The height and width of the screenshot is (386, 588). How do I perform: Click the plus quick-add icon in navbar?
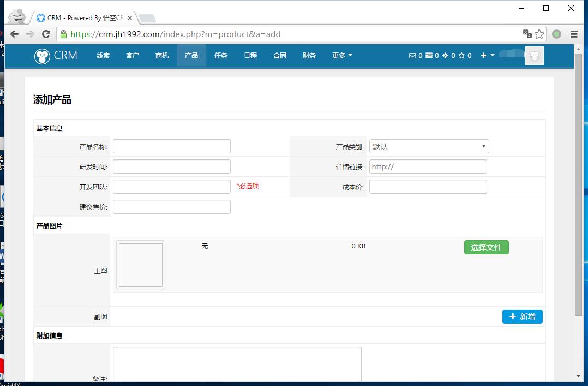(x=483, y=56)
